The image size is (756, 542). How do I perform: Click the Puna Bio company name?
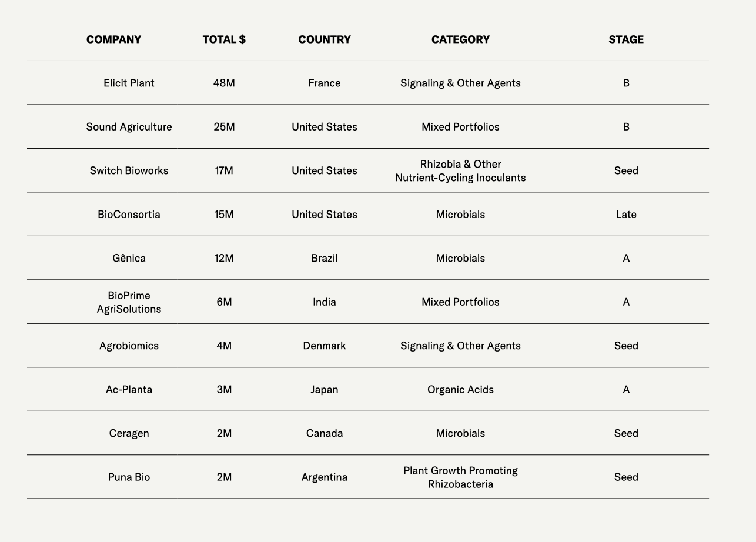pyautogui.click(x=129, y=477)
